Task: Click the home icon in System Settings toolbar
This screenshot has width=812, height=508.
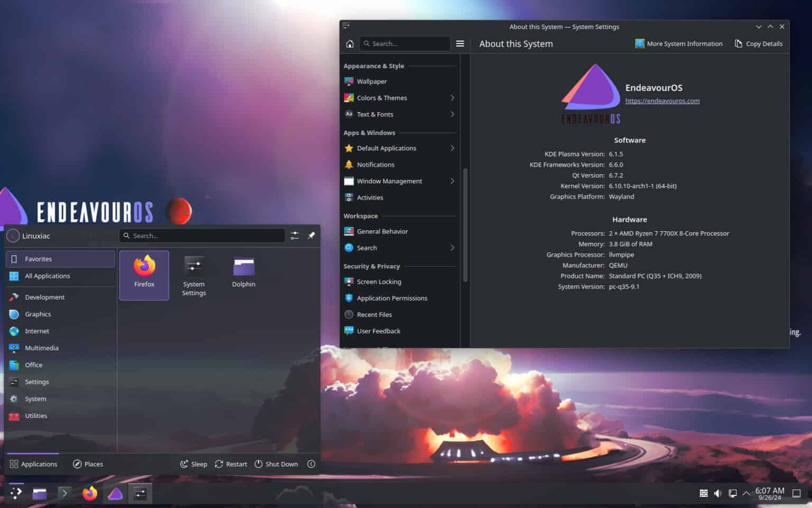Action: point(349,43)
